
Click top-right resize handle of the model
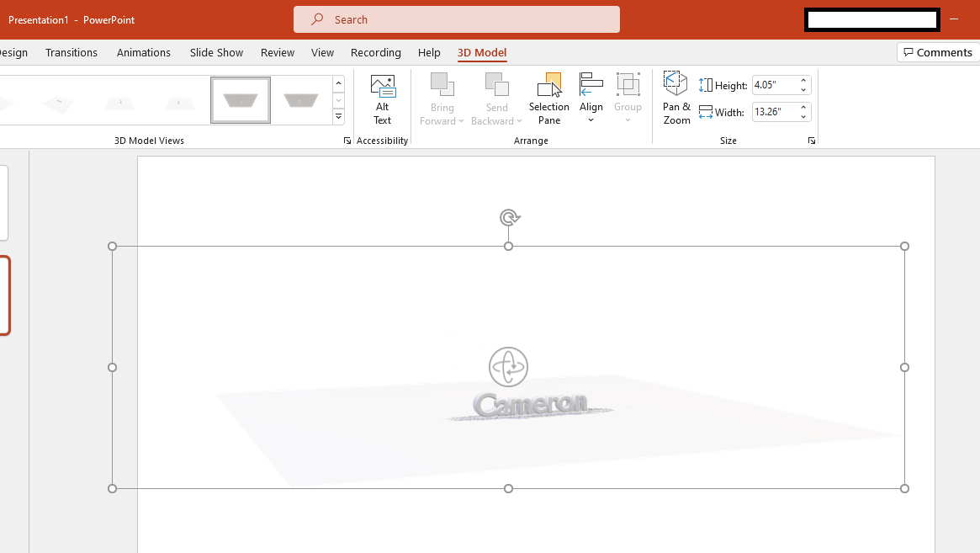click(x=904, y=247)
